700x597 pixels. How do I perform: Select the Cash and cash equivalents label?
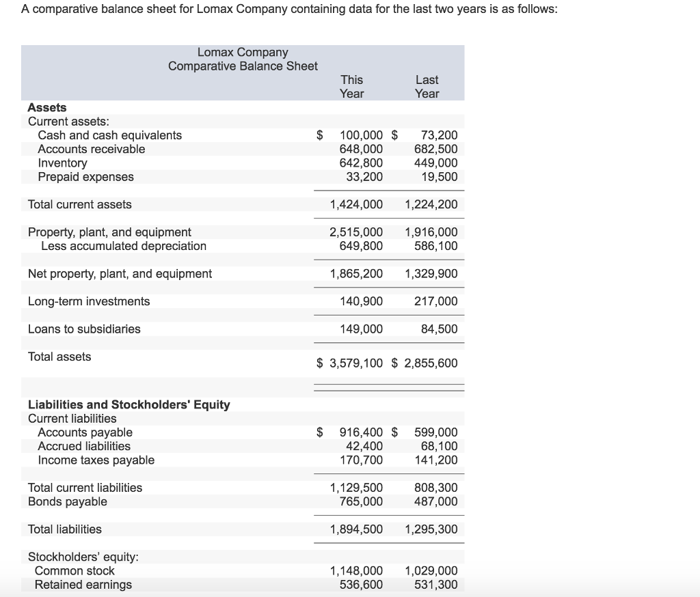110,135
